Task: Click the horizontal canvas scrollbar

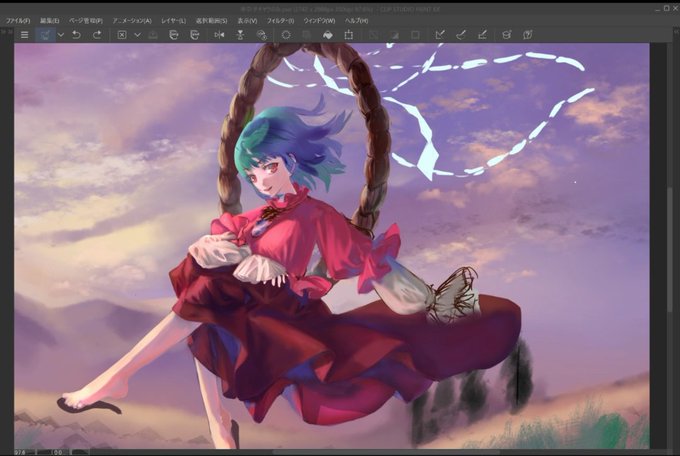Action: coord(386,452)
